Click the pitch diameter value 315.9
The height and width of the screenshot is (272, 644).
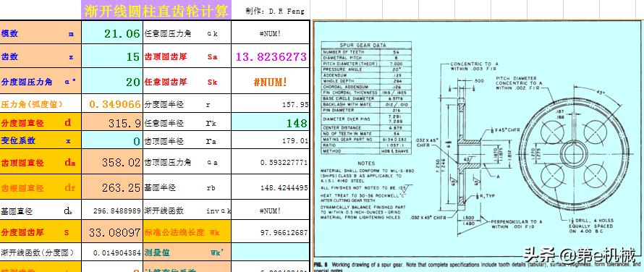coord(112,122)
